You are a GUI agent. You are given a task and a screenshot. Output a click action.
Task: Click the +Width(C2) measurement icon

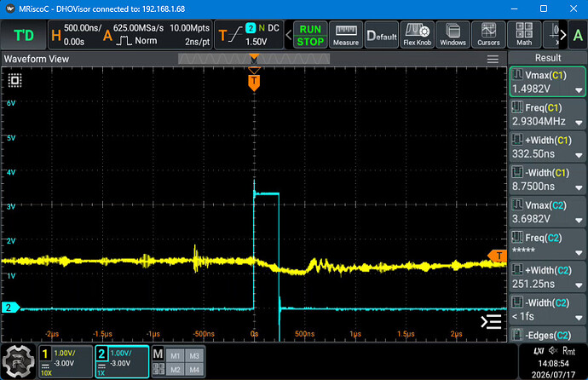coord(517,270)
